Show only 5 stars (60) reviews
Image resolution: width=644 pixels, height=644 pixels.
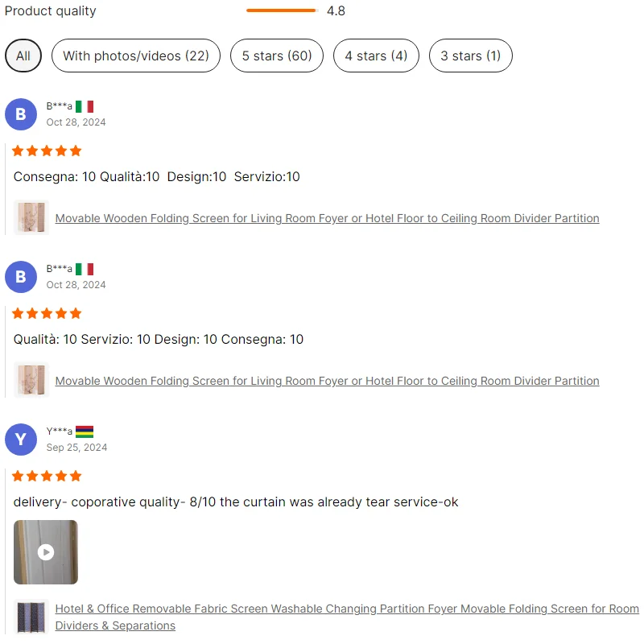(277, 56)
